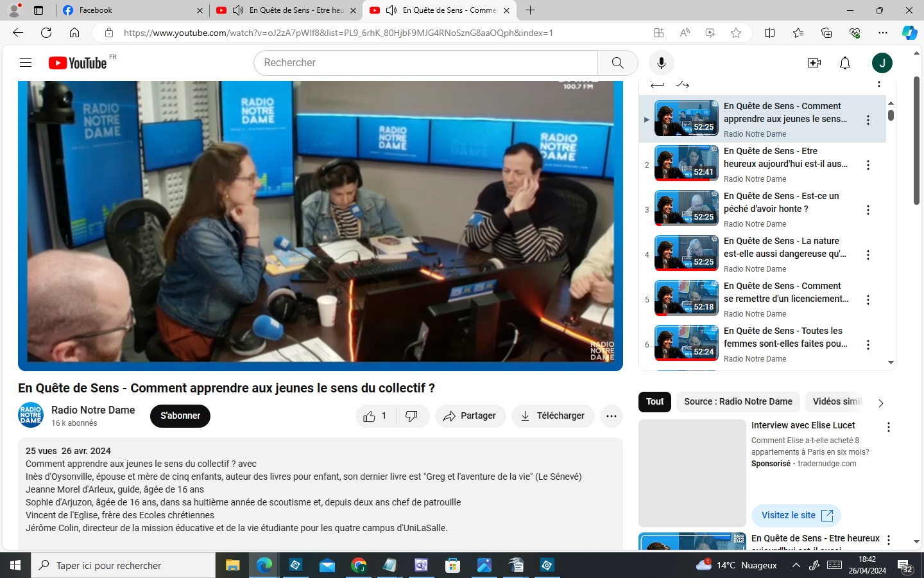Switch to the Facebook browser tab
924x578 pixels.
point(128,10)
